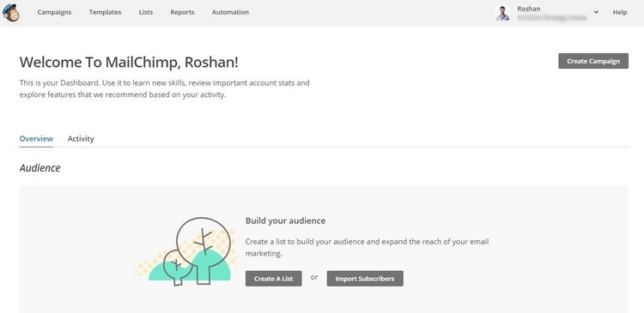Click the Audience section heading

pos(39,168)
